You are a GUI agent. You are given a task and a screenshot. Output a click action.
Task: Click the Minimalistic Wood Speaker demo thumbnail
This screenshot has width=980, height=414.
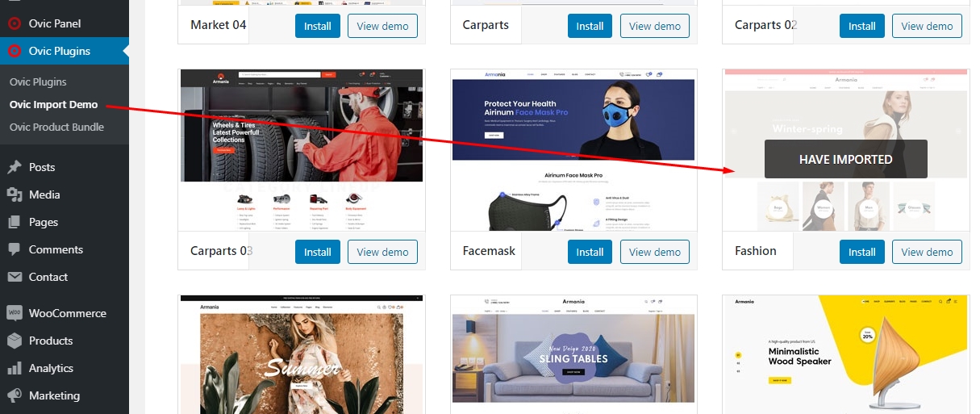click(845, 354)
